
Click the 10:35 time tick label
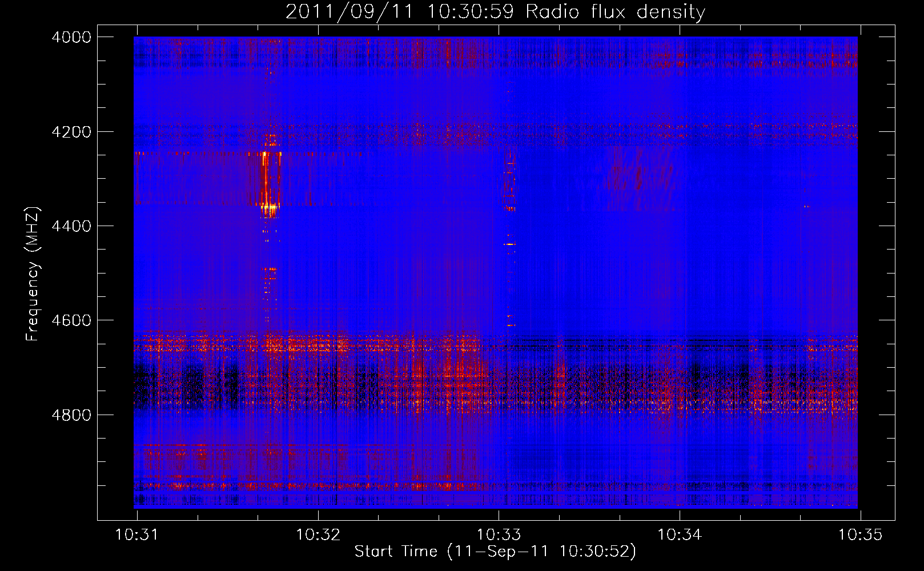pos(860,534)
